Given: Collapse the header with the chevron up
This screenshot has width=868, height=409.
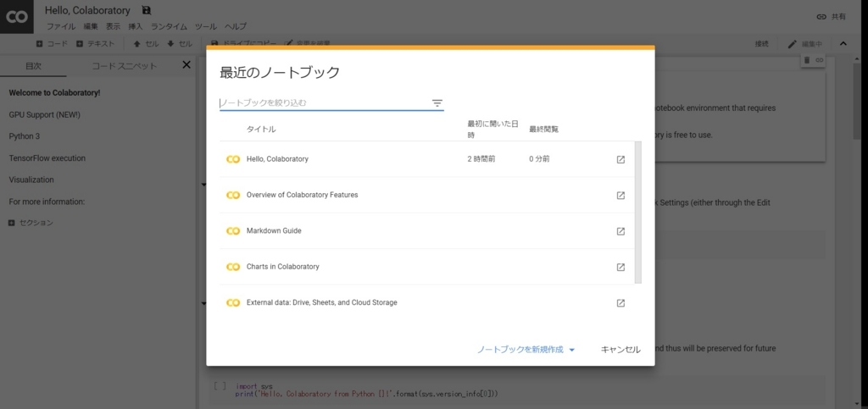Looking at the screenshot, I should tap(843, 44).
